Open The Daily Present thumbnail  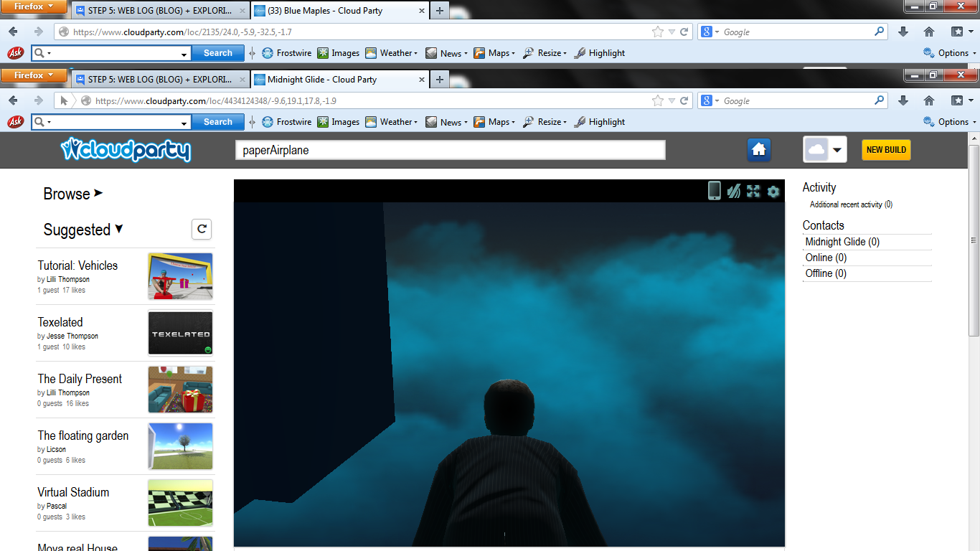click(x=180, y=390)
